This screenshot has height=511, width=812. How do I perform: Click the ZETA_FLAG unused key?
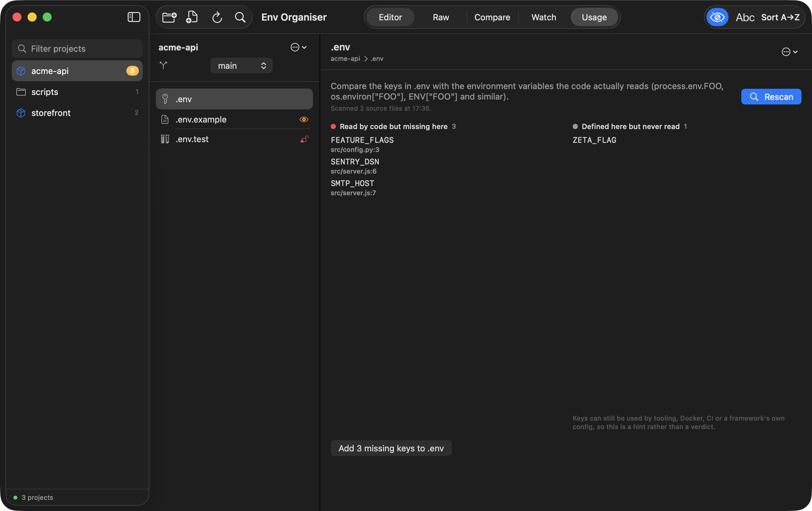[x=594, y=140]
